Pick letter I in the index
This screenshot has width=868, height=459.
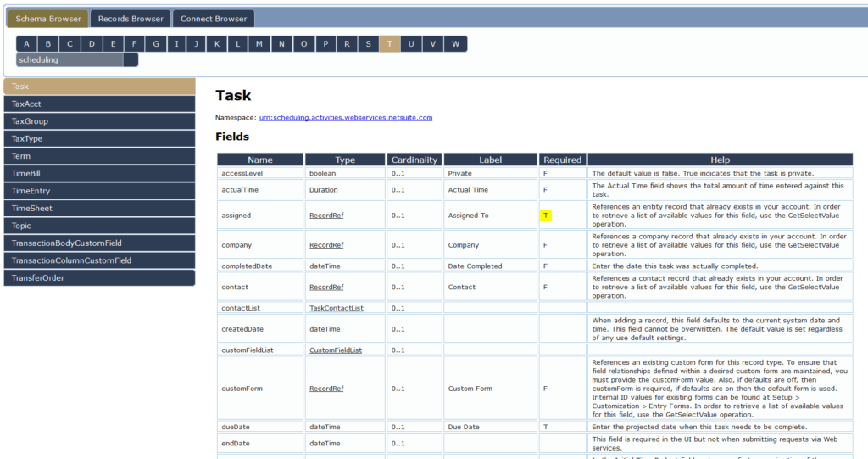(x=176, y=44)
